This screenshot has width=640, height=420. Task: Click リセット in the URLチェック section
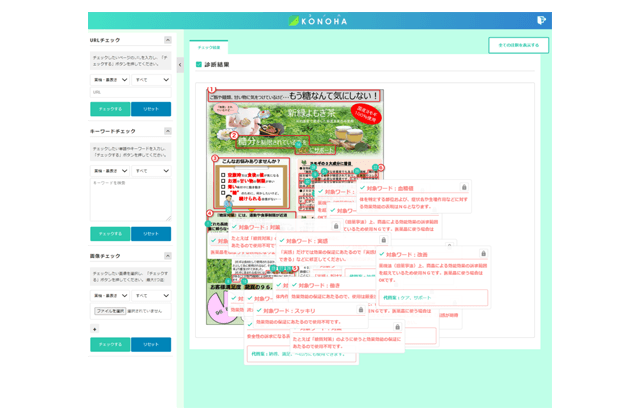[x=151, y=109]
